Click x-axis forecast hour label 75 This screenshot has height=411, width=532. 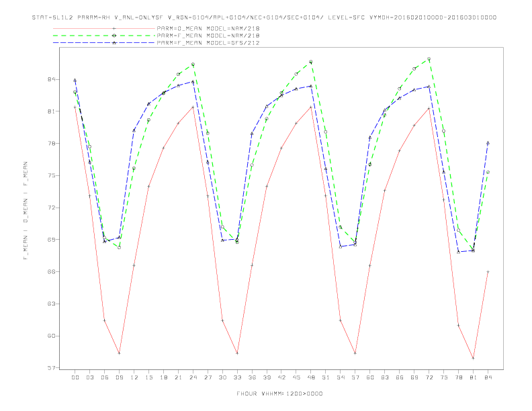[x=444, y=377]
